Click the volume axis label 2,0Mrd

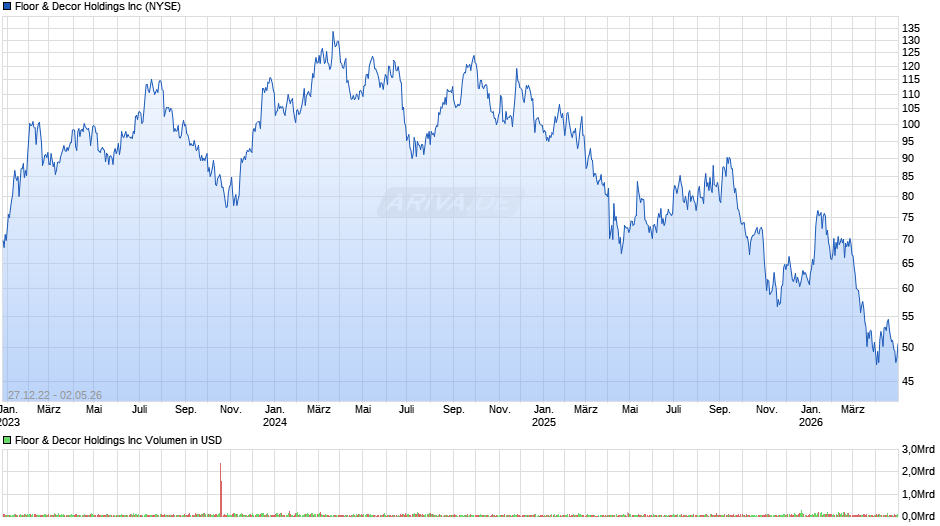[x=918, y=471]
